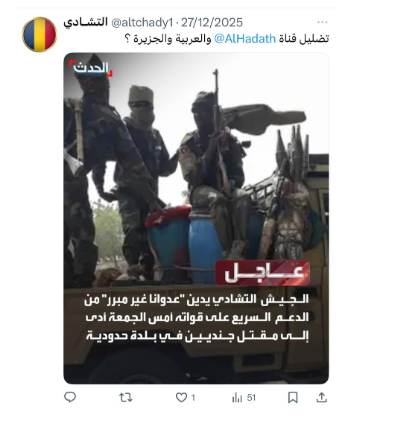
Task: Click the 27/12/2025 post date
Action: [x=212, y=23]
